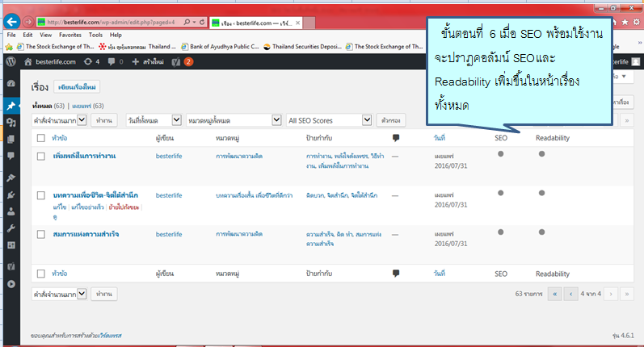Tick the select-all checkbox in table header
The image size is (644, 347).
click(41, 138)
